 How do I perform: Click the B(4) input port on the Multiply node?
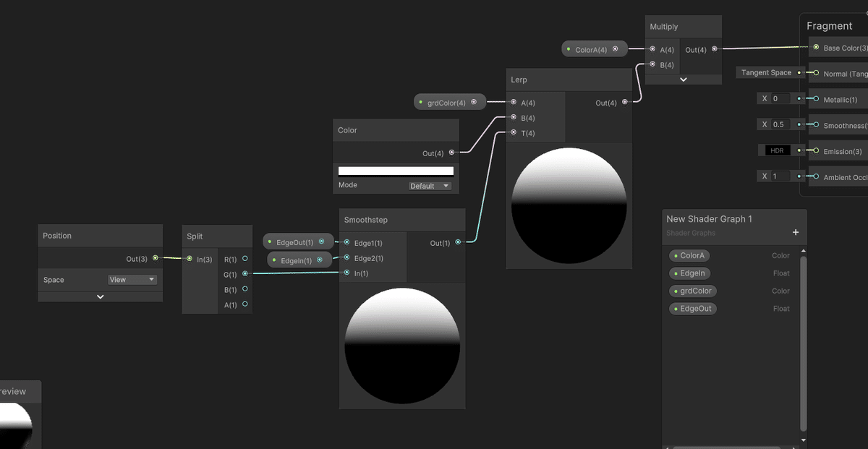coord(652,64)
